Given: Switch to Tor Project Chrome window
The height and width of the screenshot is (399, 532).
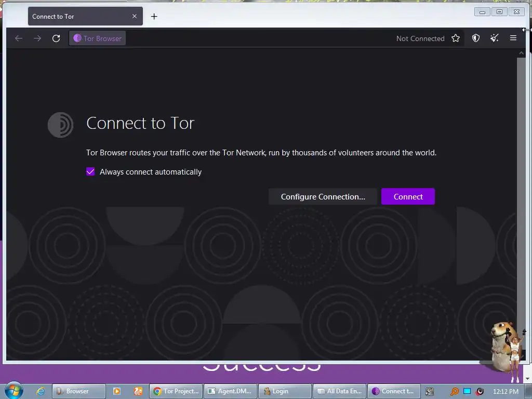Looking at the screenshot, I should pyautogui.click(x=176, y=391).
